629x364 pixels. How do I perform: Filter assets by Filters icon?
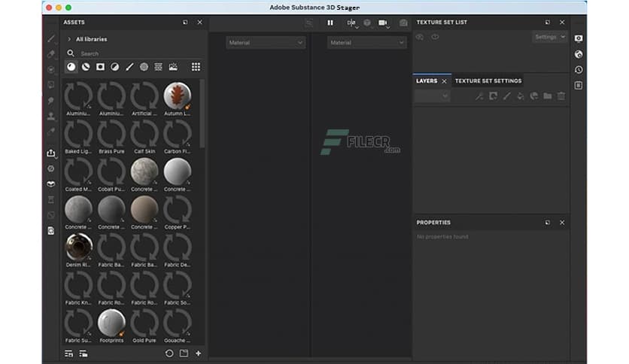click(x=114, y=67)
